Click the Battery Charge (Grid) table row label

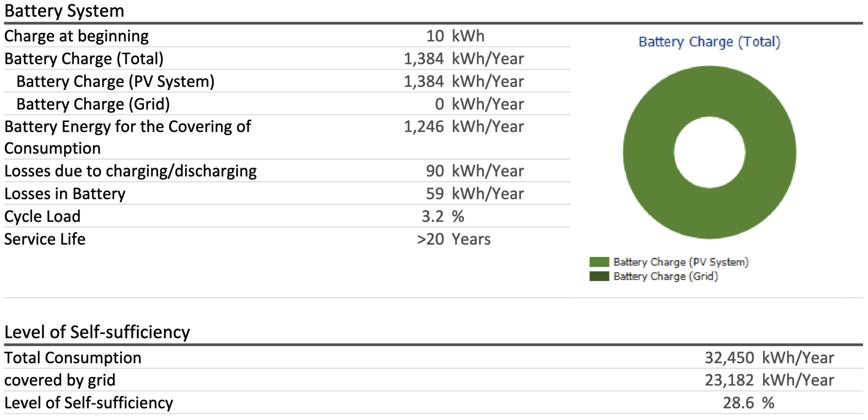click(x=93, y=104)
